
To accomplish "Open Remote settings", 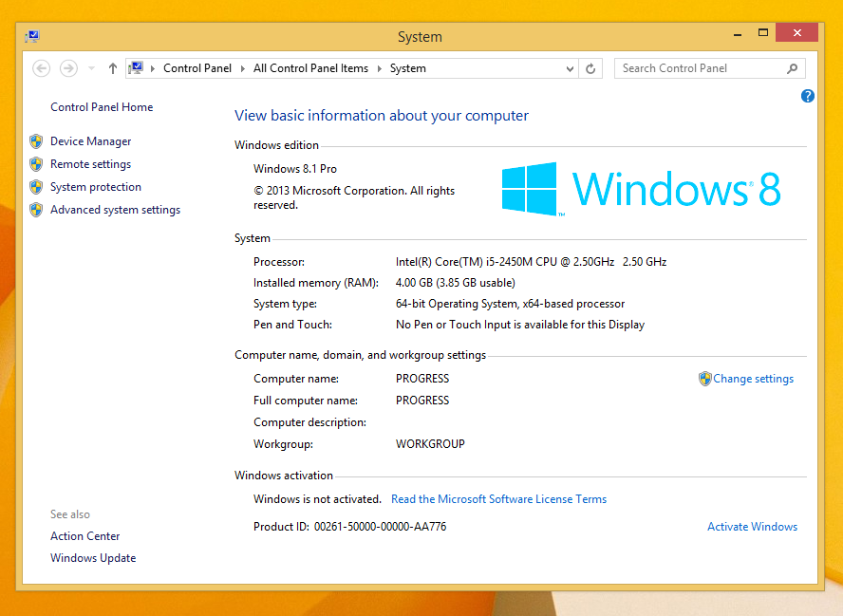I will coord(90,164).
